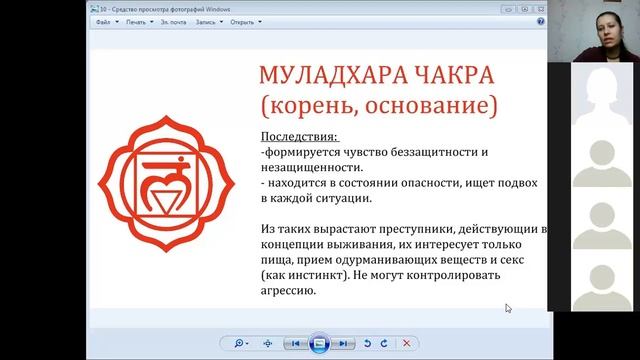Expand the Открыть dropdown arrow
Viewport: 640px width, 360px height.
pos(260,22)
